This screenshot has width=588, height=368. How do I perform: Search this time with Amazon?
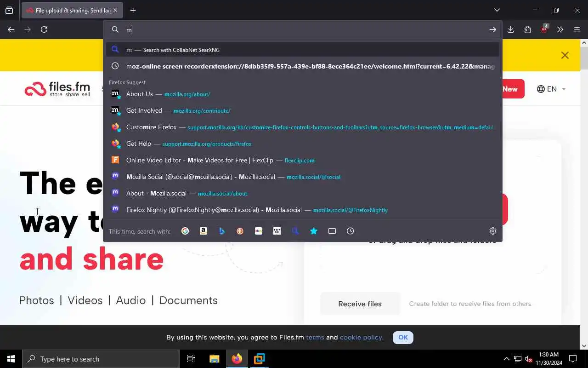(204, 231)
